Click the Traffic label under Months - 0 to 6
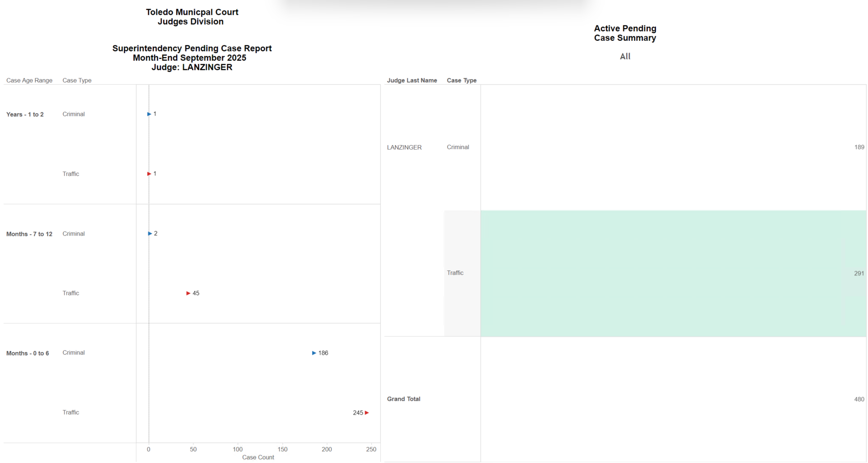The image size is (868, 463). [71, 413]
